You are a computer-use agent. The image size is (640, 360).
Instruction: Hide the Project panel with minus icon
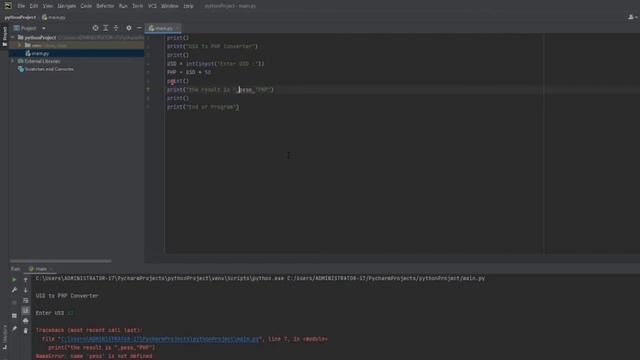tap(139, 28)
